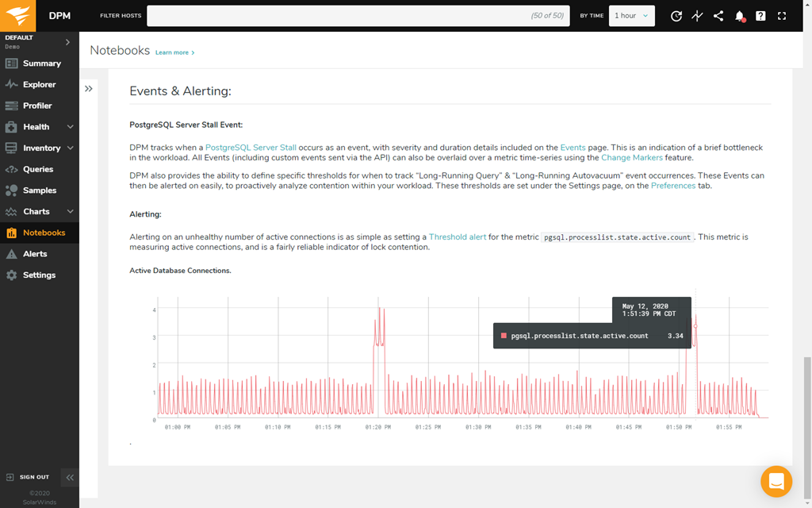Screen dimensions: 812x508
Task: Open the notifications bell
Action: pyautogui.click(x=739, y=16)
